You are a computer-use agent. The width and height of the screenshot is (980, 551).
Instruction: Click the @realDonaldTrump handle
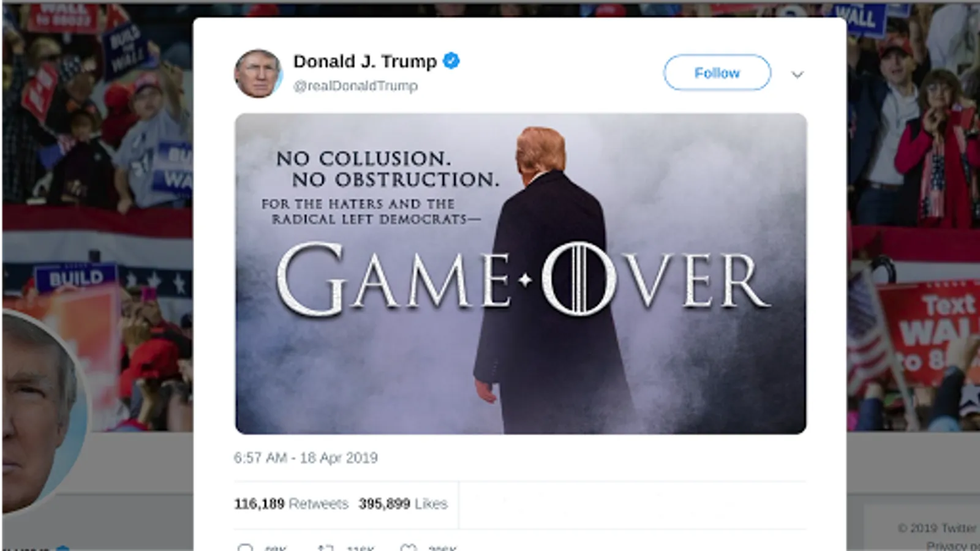(x=355, y=86)
